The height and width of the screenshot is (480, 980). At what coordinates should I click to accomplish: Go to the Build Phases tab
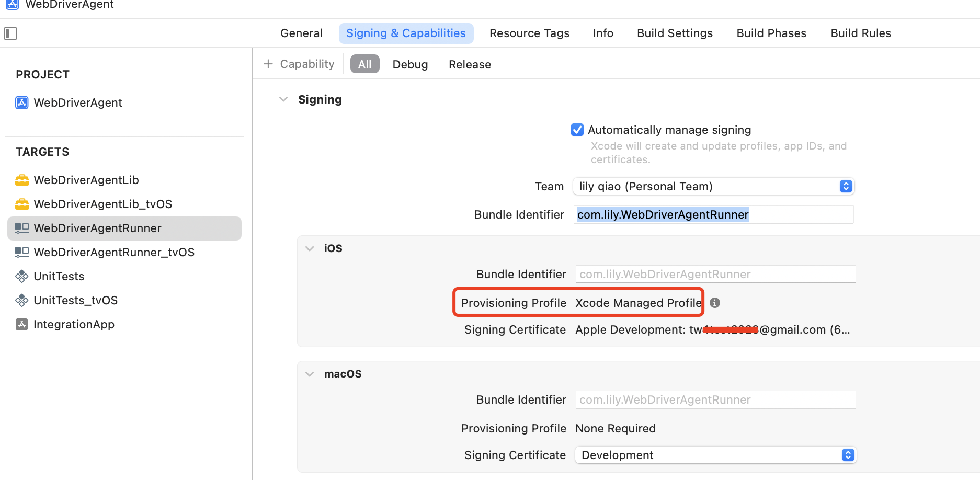tap(771, 33)
